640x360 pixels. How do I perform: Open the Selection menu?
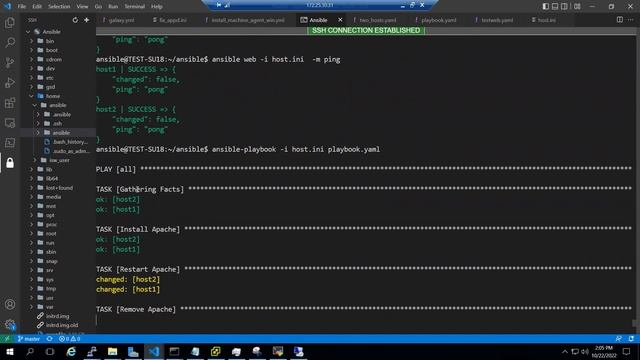(59, 7)
